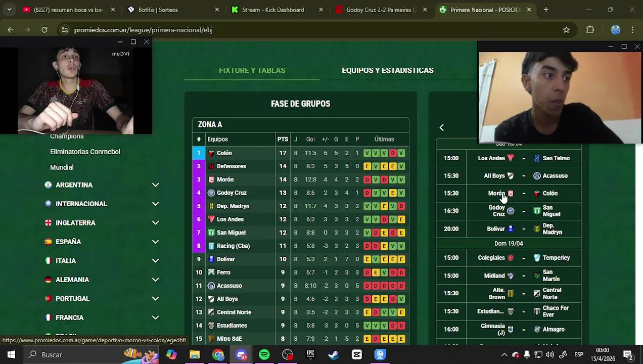
Task: Go back with browser back arrow
Action: tap(10, 30)
